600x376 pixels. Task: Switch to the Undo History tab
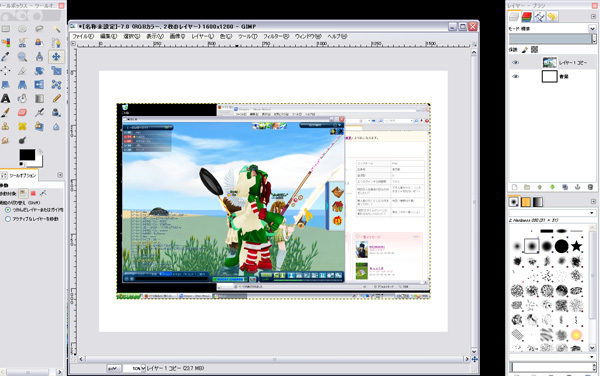(552, 16)
